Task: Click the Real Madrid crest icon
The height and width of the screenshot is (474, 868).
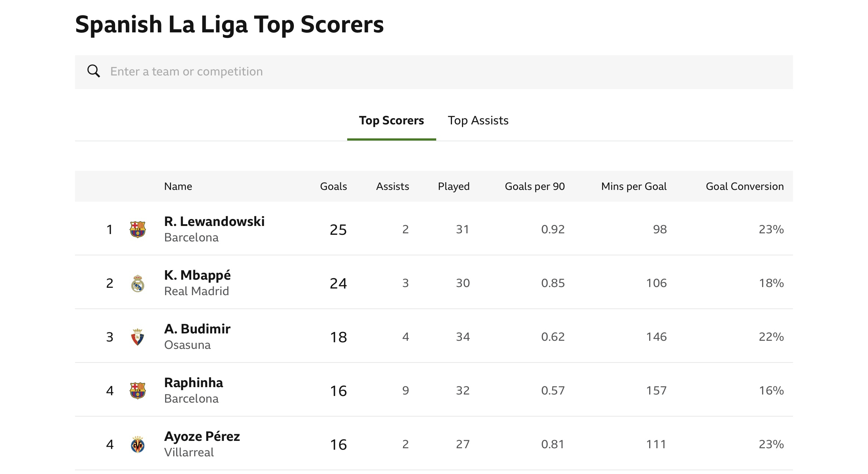Action: tap(138, 283)
